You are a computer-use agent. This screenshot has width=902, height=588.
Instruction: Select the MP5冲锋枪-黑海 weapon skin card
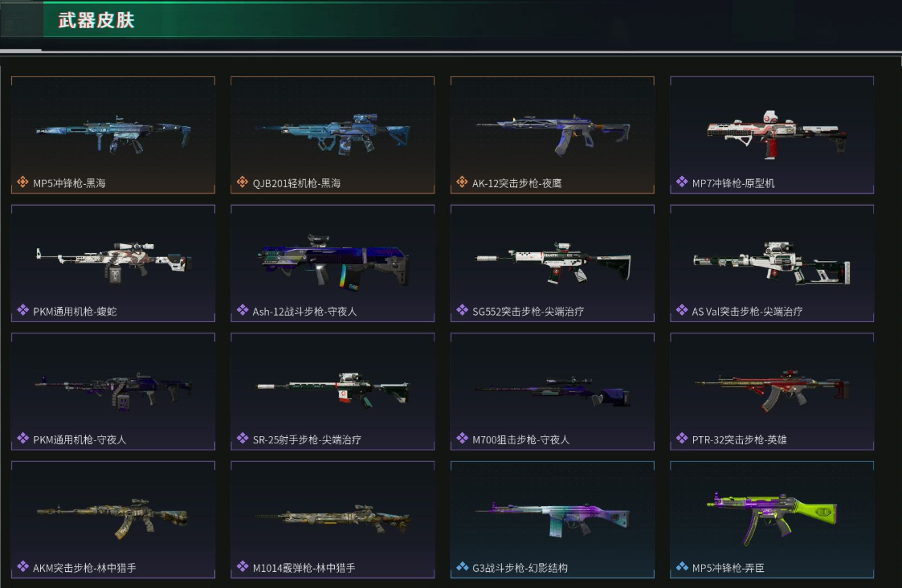(x=112, y=135)
